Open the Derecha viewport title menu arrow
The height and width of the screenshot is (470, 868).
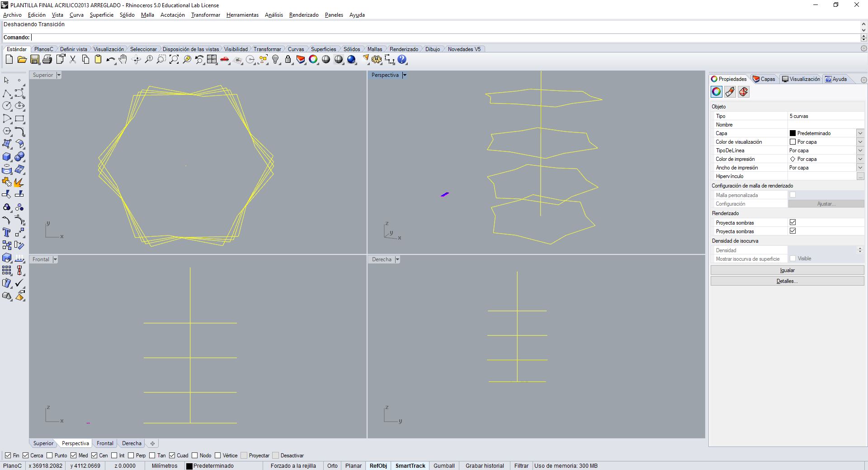tap(397, 259)
